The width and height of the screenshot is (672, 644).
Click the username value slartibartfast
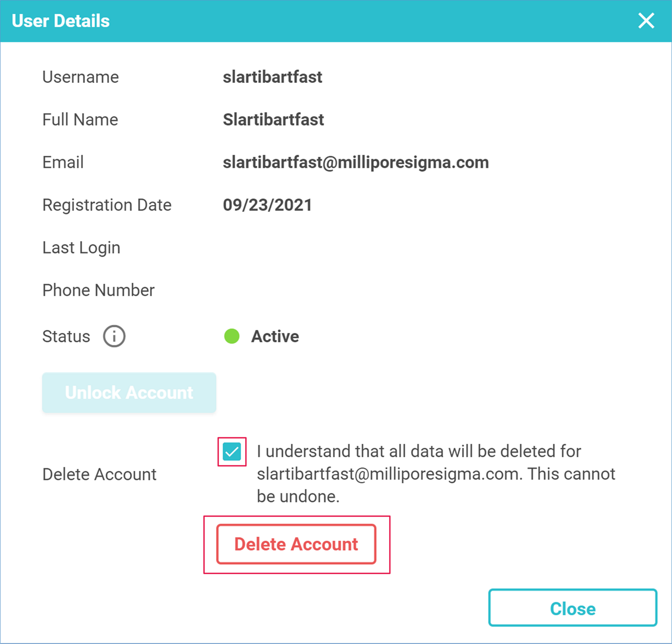272,77
